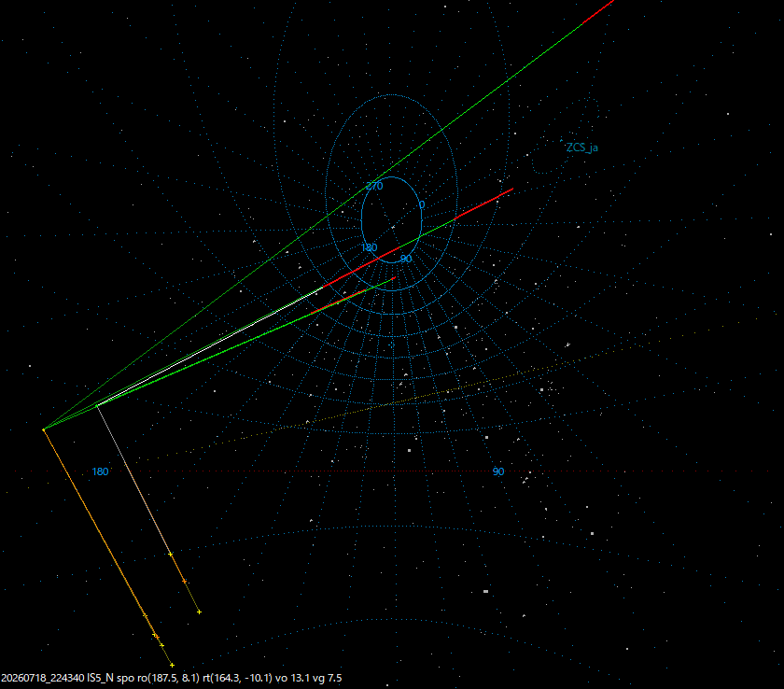
Task: Select the 20260718_224340 timestamp in the status line
Action: 43,678
